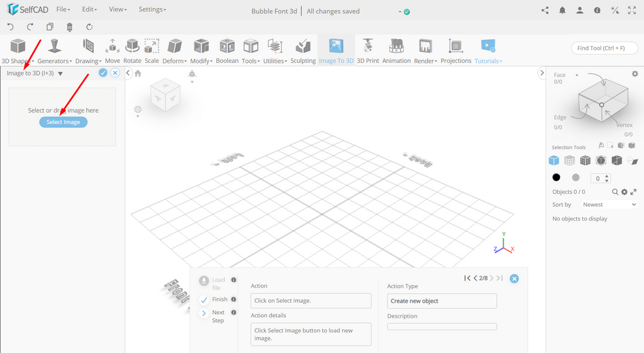This screenshot has height=353, width=644.
Task: Click the Redo arrow icon
Action: [30, 27]
